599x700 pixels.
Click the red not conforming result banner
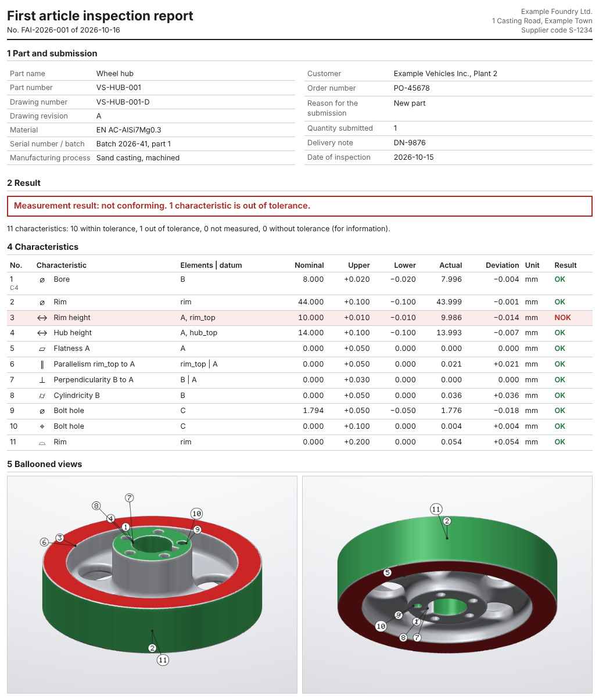click(x=300, y=206)
